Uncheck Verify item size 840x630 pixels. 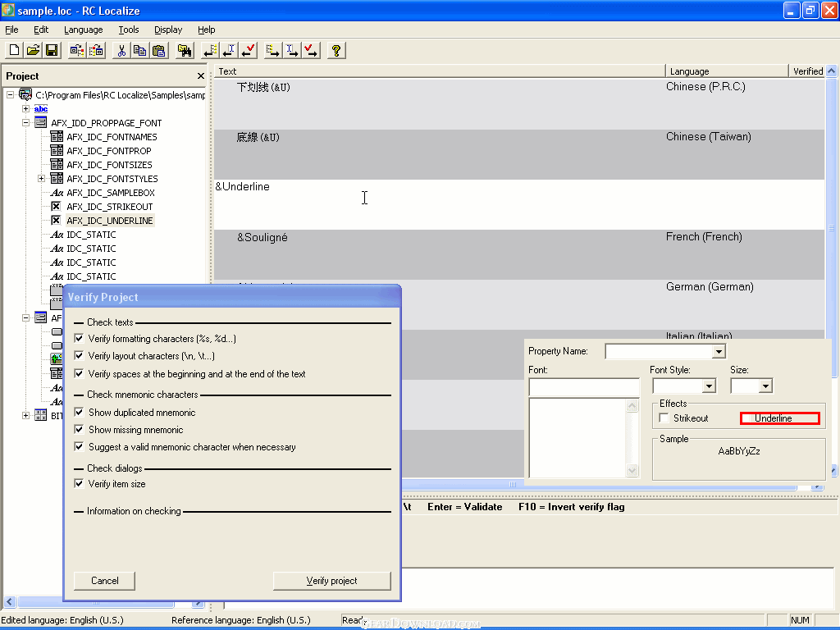[x=79, y=483]
